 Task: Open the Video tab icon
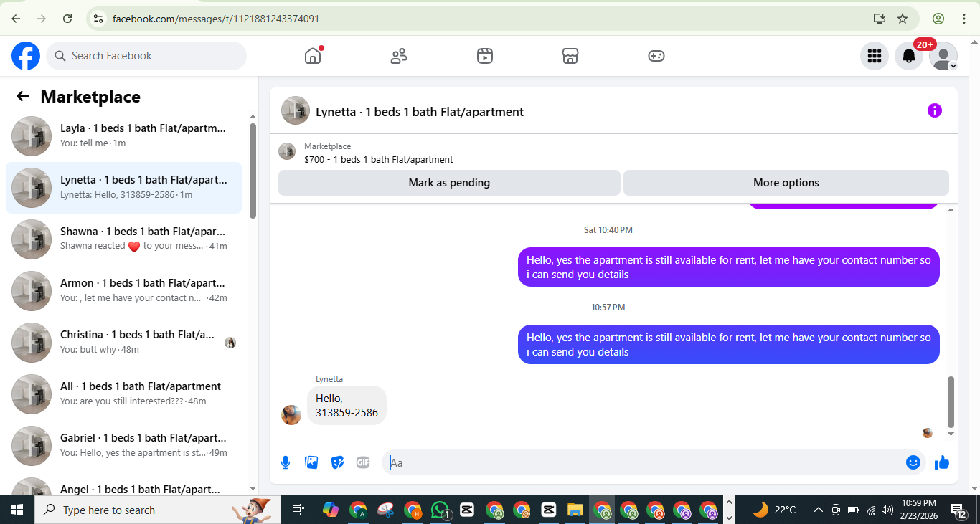tap(485, 56)
